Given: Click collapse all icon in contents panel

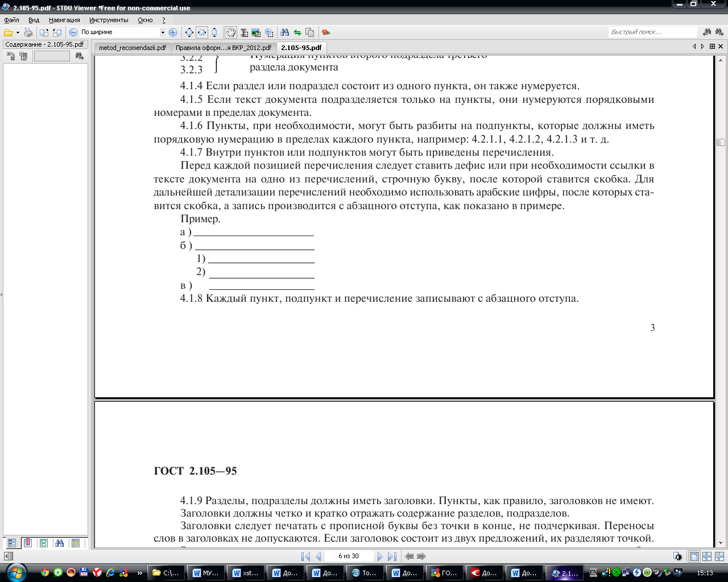Looking at the screenshot, I should pyautogui.click(x=23, y=56).
